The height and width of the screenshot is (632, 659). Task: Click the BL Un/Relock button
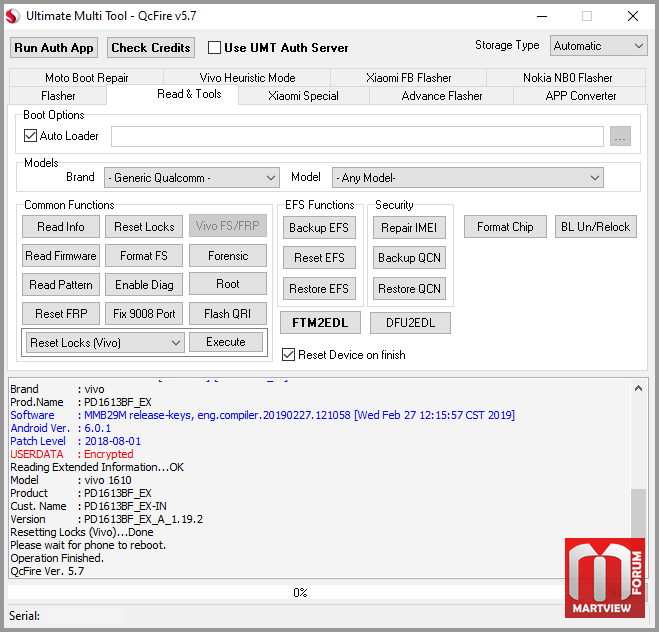596,227
